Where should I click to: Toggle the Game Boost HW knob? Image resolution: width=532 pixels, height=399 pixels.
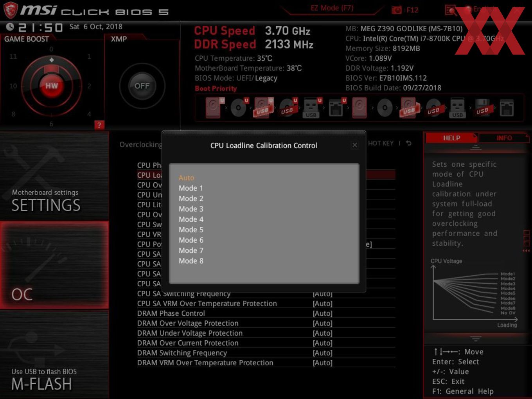coord(51,86)
